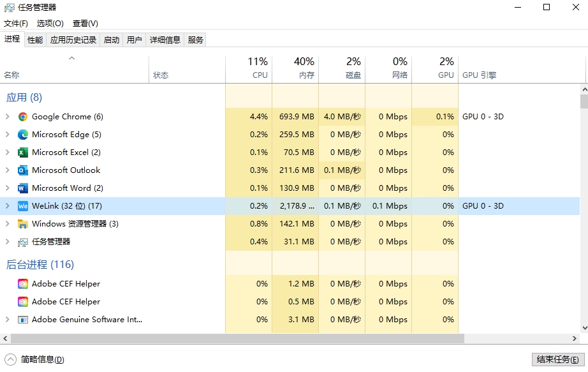Open the 启动 tab
The width and height of the screenshot is (588, 372).
[112, 40]
